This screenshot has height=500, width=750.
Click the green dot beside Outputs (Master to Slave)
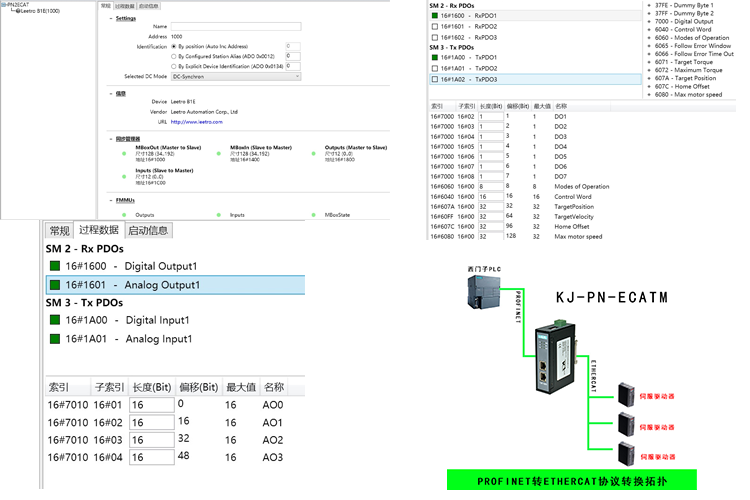click(x=313, y=154)
